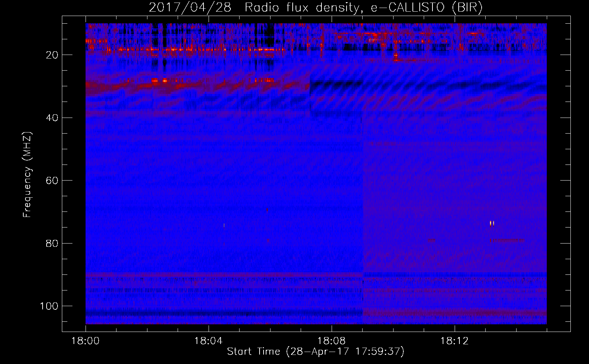Click the '18:00' time tick label
The width and height of the screenshot is (589, 364).
click(x=86, y=341)
